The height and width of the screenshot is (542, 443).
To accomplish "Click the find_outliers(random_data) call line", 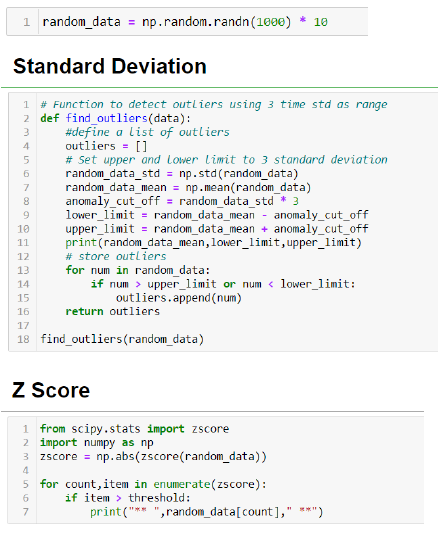I will [122, 339].
